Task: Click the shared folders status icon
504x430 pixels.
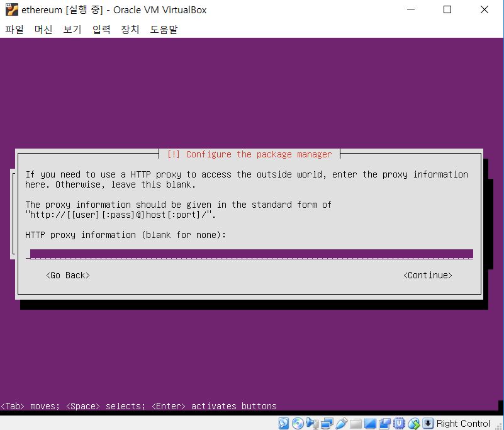Action: tap(356, 424)
